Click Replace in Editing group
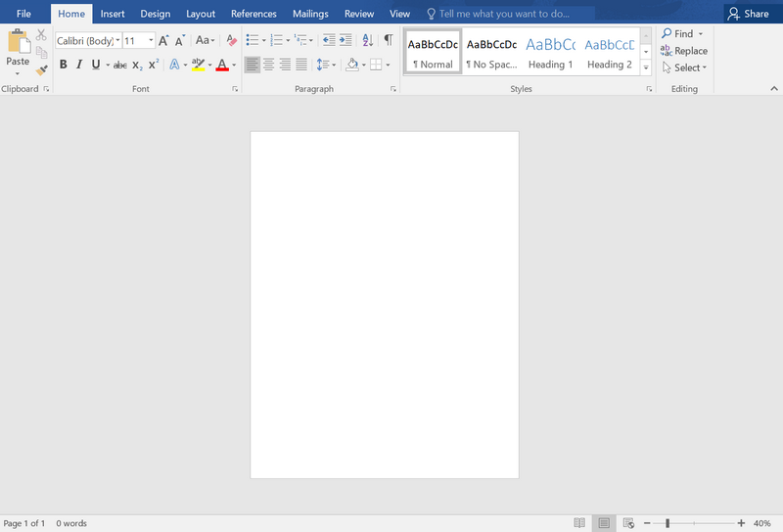 (683, 51)
